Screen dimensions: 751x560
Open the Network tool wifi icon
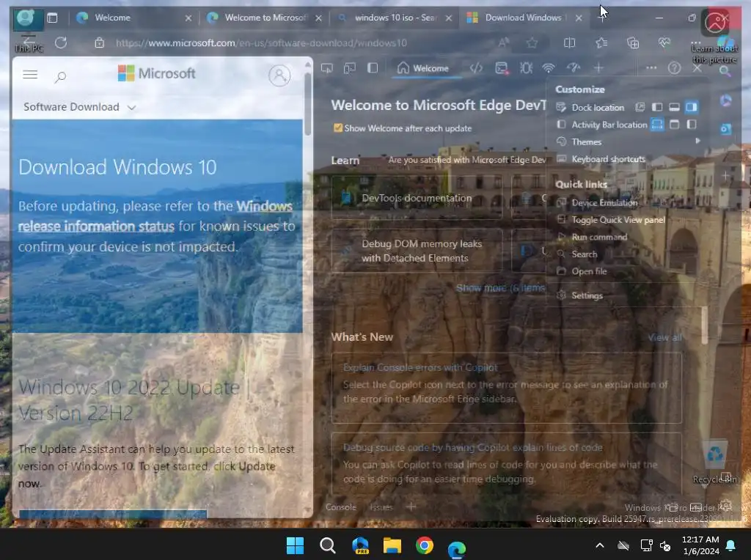549,68
